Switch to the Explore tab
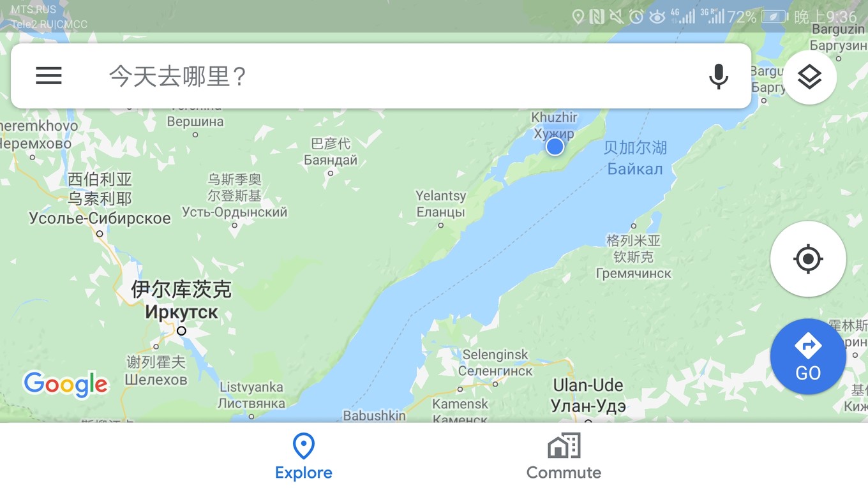 pyautogui.click(x=304, y=456)
